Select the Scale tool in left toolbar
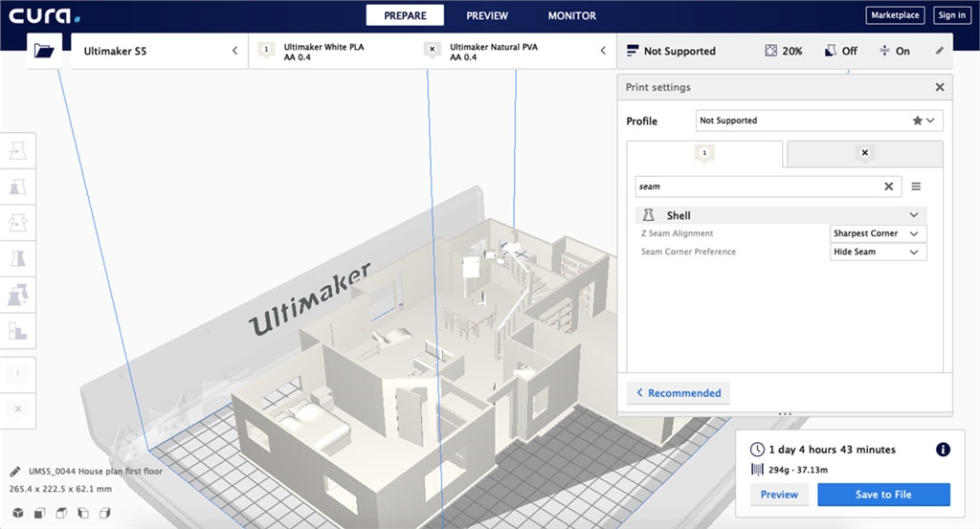Viewport: 980px width, 529px height. [x=18, y=186]
